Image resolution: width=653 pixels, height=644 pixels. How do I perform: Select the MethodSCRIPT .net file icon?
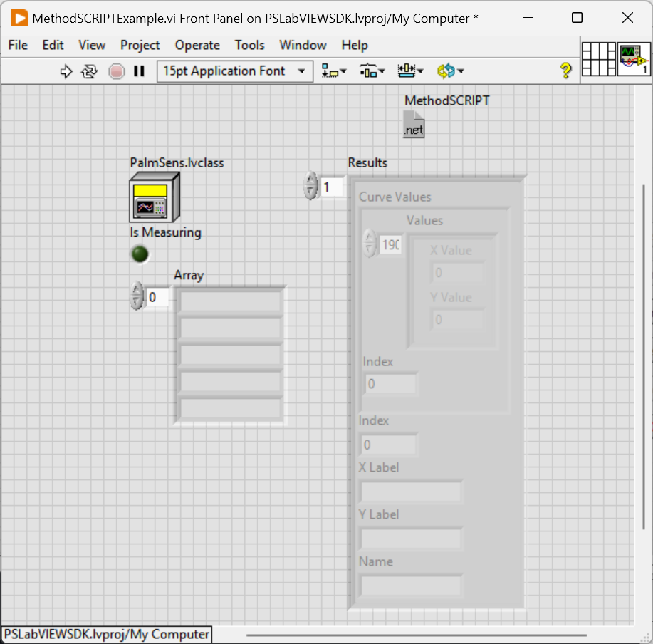click(x=414, y=124)
